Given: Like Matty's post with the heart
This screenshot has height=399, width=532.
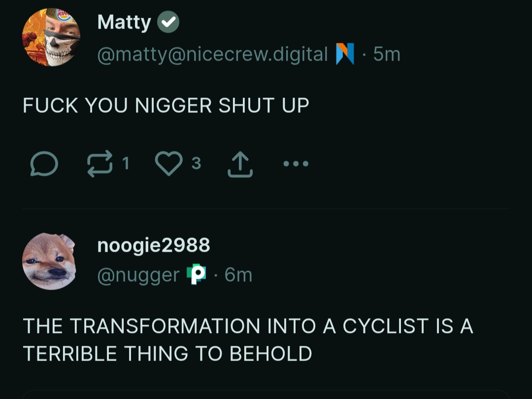Looking at the screenshot, I should click(x=169, y=164).
